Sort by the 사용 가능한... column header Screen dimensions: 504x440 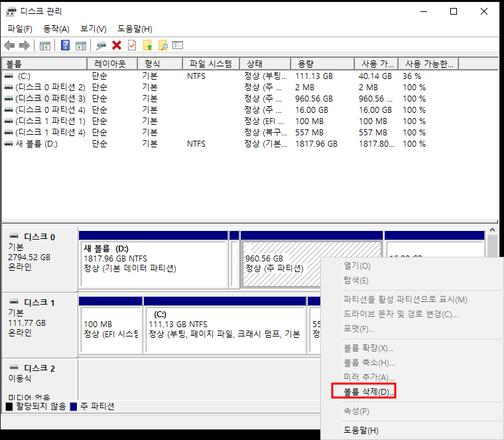click(428, 64)
